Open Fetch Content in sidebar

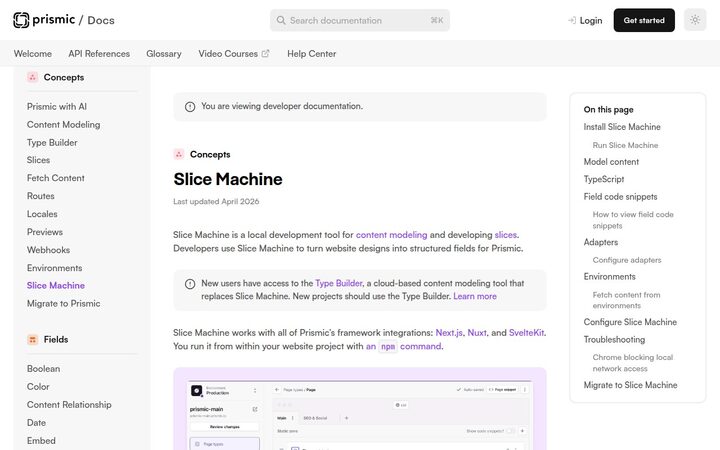56,178
